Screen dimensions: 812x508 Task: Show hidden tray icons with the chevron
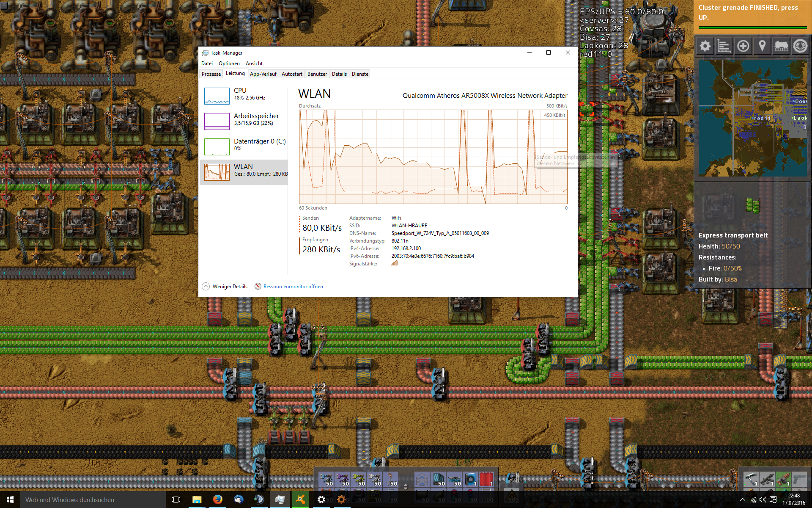click(742, 500)
